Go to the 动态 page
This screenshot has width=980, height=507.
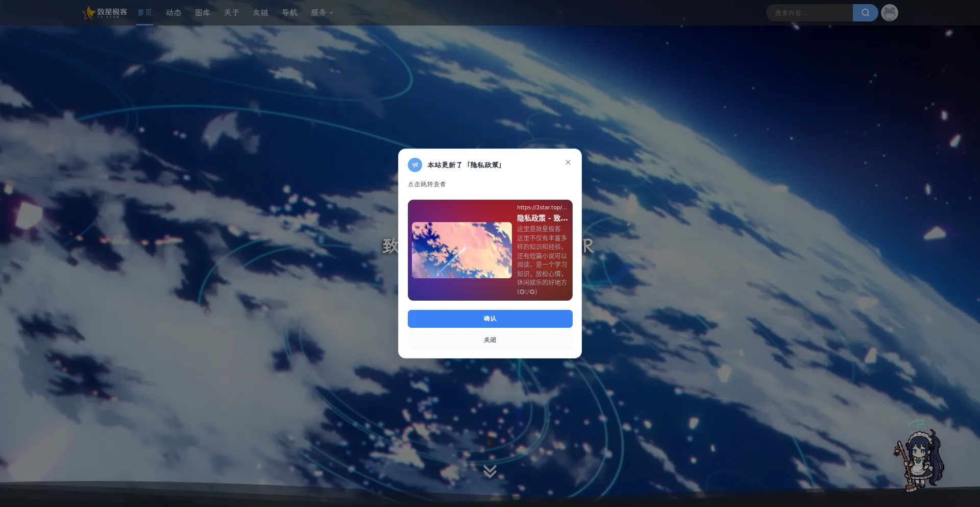coord(174,12)
